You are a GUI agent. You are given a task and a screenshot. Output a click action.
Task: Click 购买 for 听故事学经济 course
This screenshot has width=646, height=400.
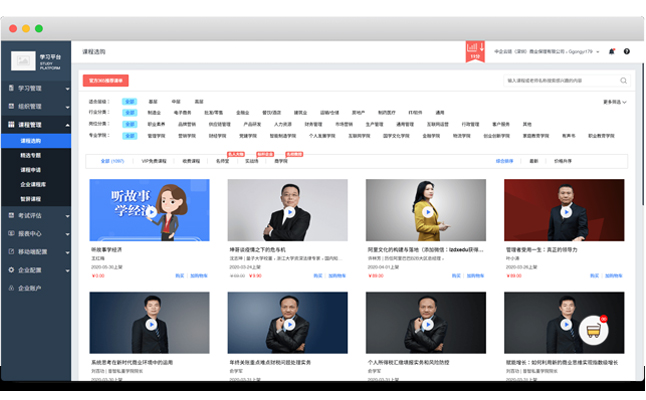tap(180, 276)
